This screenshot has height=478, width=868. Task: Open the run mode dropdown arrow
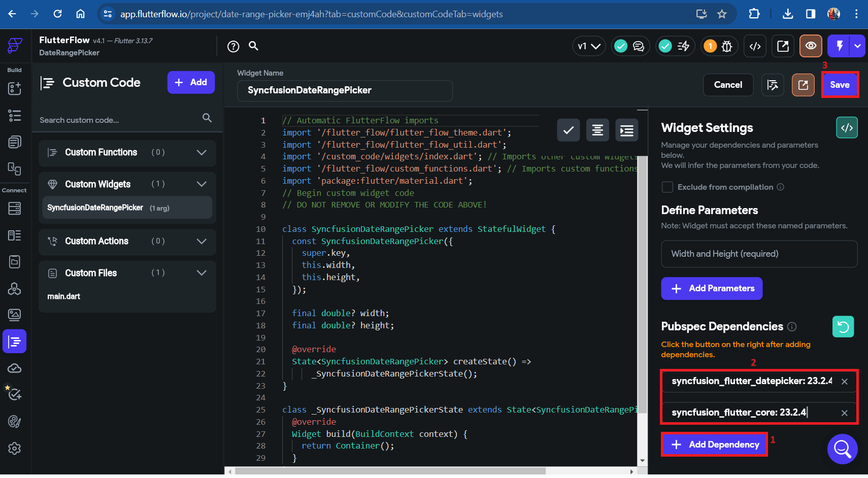[x=858, y=46]
